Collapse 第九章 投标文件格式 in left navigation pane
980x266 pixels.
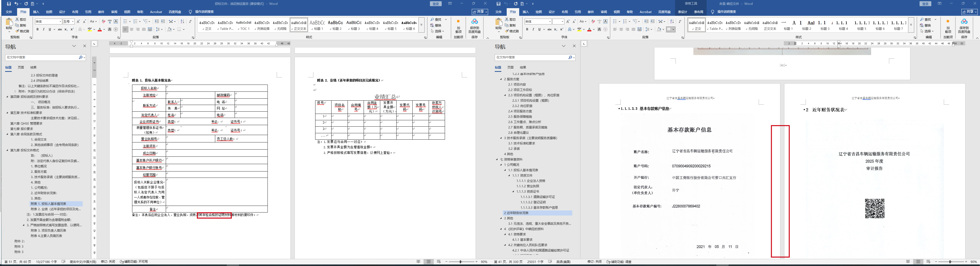click(7, 150)
